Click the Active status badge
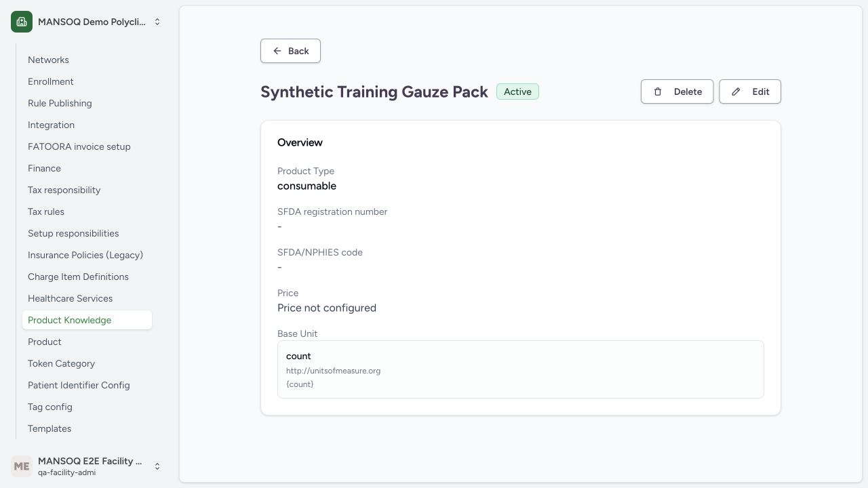 517,91
